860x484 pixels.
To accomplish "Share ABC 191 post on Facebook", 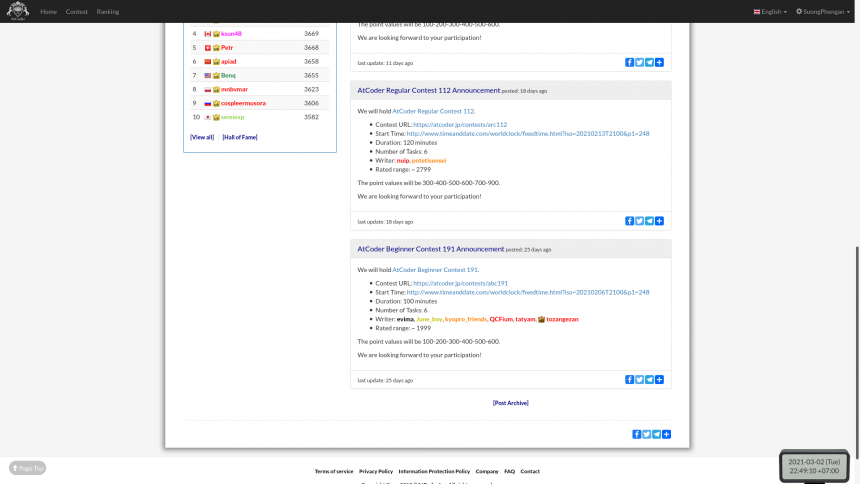I will (629, 380).
